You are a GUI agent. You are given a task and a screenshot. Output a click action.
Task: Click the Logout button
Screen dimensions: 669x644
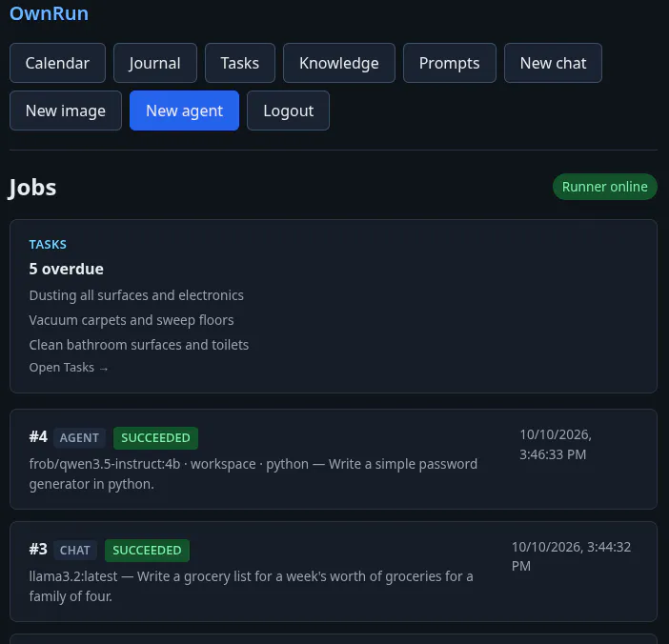[289, 111]
